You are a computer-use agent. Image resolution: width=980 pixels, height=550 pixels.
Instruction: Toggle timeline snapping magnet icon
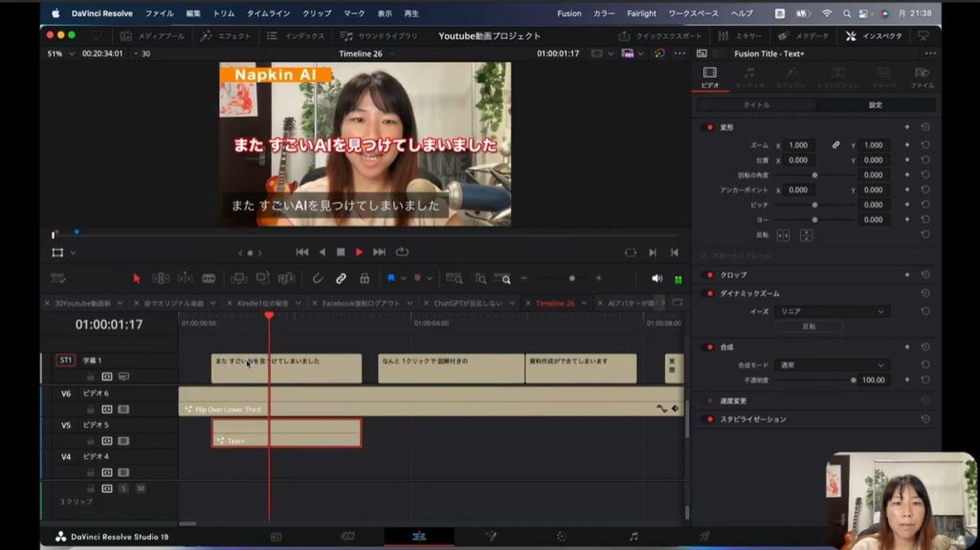tap(317, 278)
